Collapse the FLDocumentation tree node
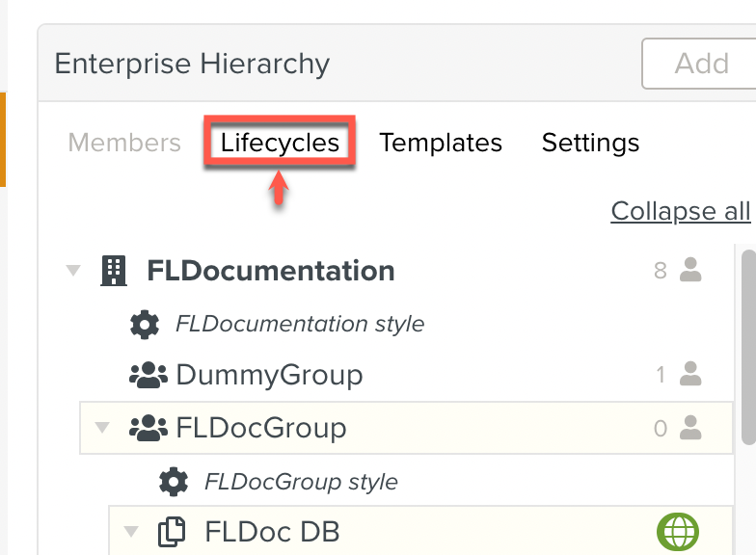The image size is (756, 555). tap(74, 271)
